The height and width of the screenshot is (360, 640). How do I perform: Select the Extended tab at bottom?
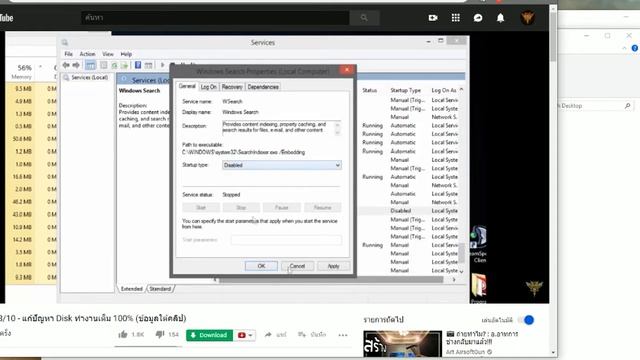click(x=132, y=289)
